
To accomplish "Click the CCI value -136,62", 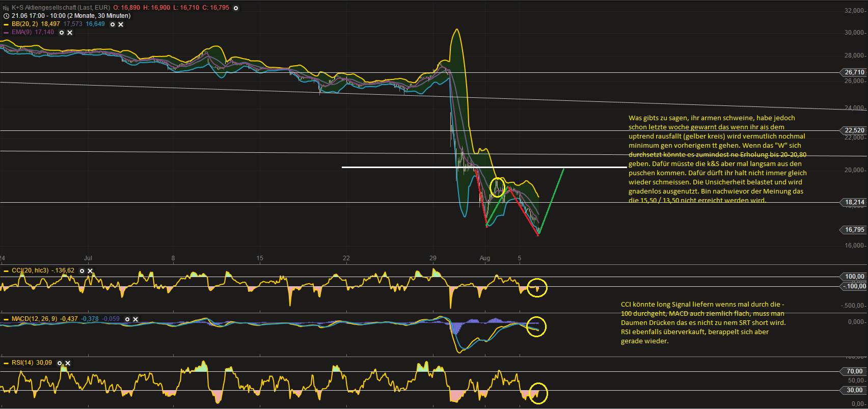I will click(x=63, y=270).
